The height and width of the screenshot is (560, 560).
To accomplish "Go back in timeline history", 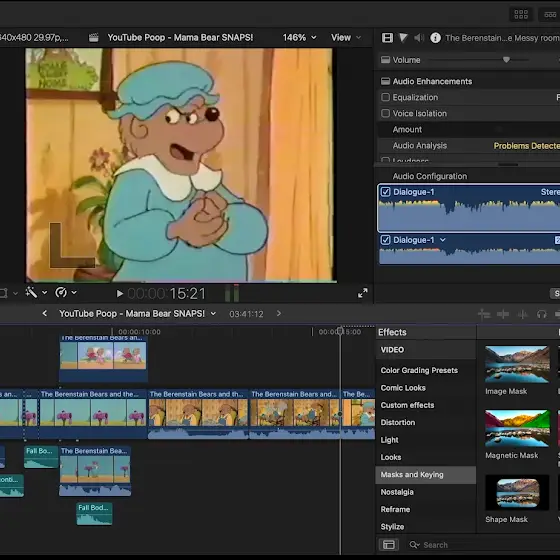I will [44, 313].
